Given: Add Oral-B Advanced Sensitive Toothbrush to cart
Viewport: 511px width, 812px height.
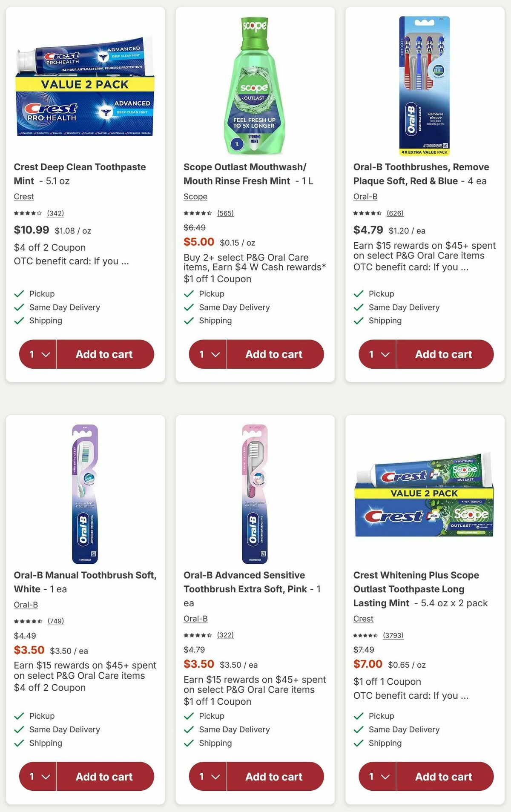Looking at the screenshot, I should (x=274, y=776).
